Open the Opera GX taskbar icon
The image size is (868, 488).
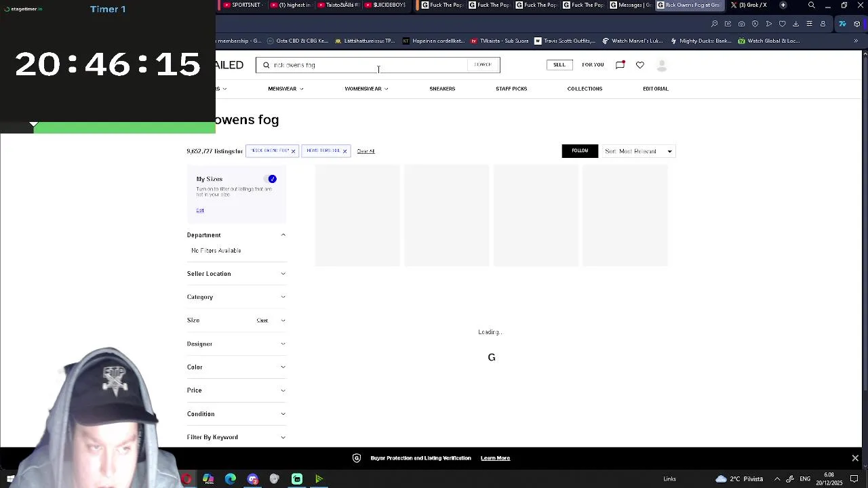tap(186, 479)
